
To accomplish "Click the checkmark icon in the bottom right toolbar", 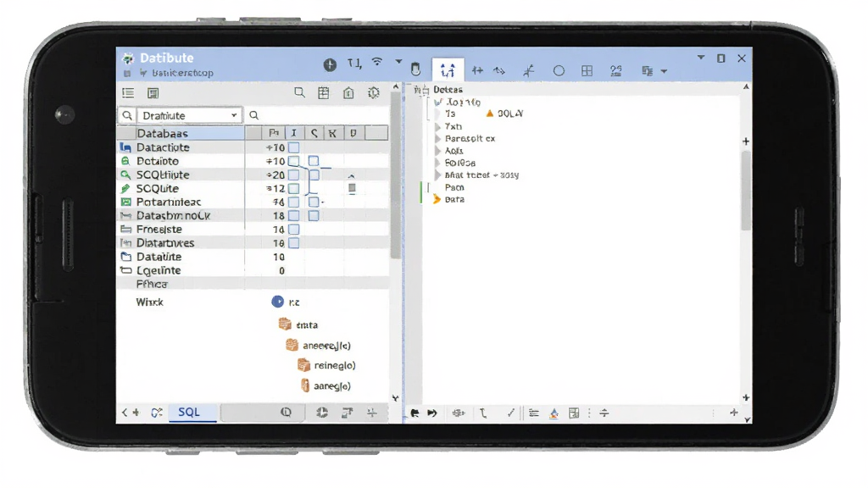I will (510, 413).
